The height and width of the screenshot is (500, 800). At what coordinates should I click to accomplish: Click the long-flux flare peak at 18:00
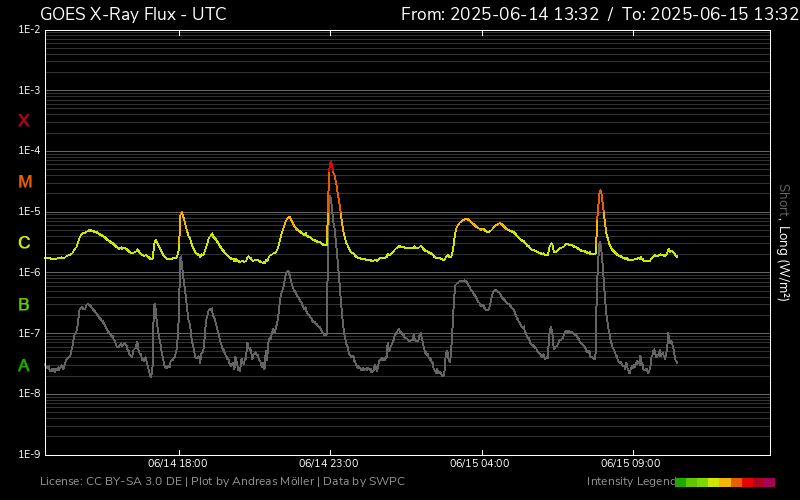point(181,213)
